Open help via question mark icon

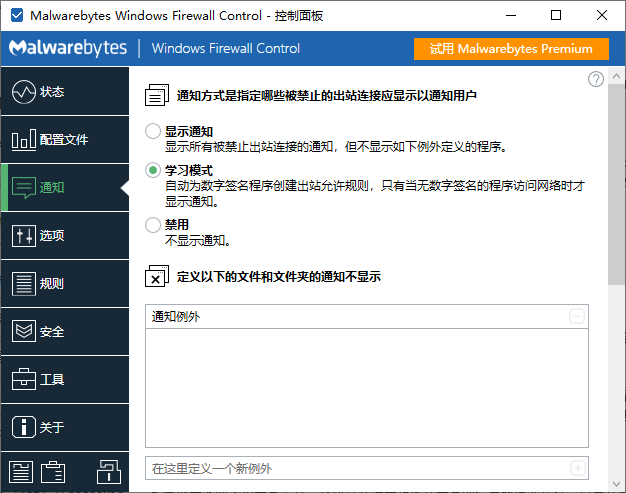click(x=596, y=79)
